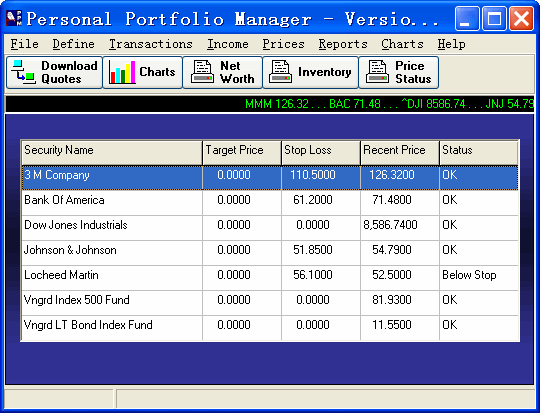
Task: Open the Define menu
Action: [x=73, y=44]
